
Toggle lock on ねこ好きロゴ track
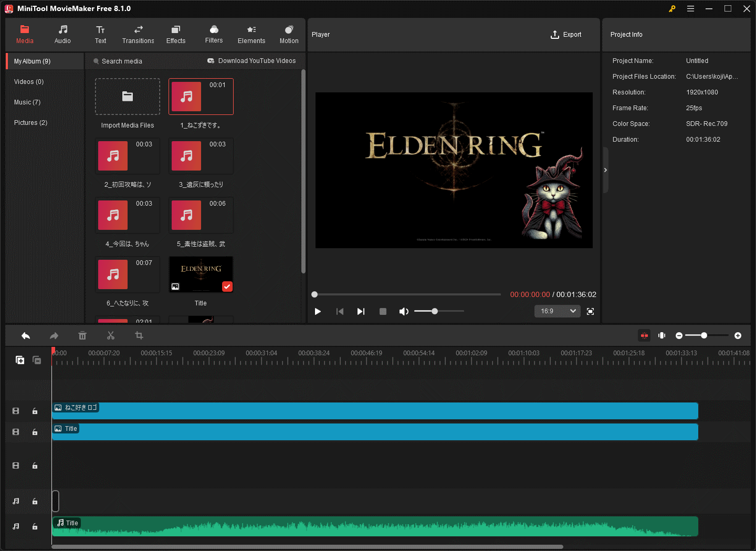[35, 411]
